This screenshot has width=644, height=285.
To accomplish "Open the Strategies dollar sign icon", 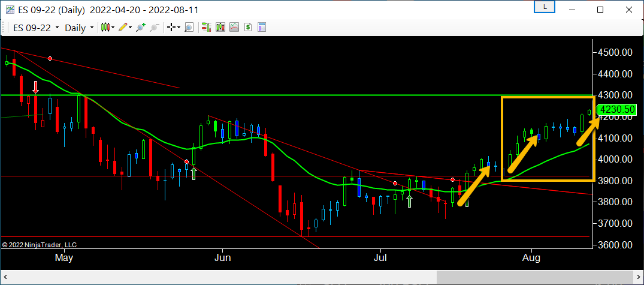I will 248,28.
